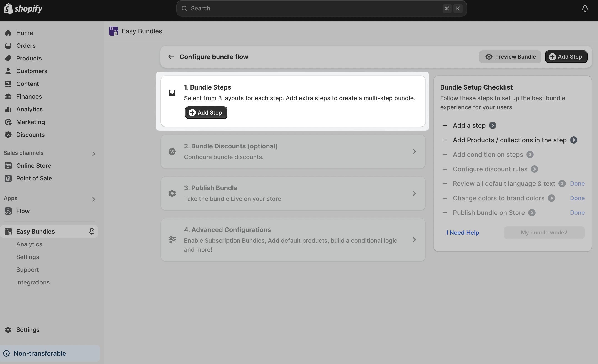Mark Change colors to brand colors Done
Viewport: 598px width, 364px height.
(577, 198)
